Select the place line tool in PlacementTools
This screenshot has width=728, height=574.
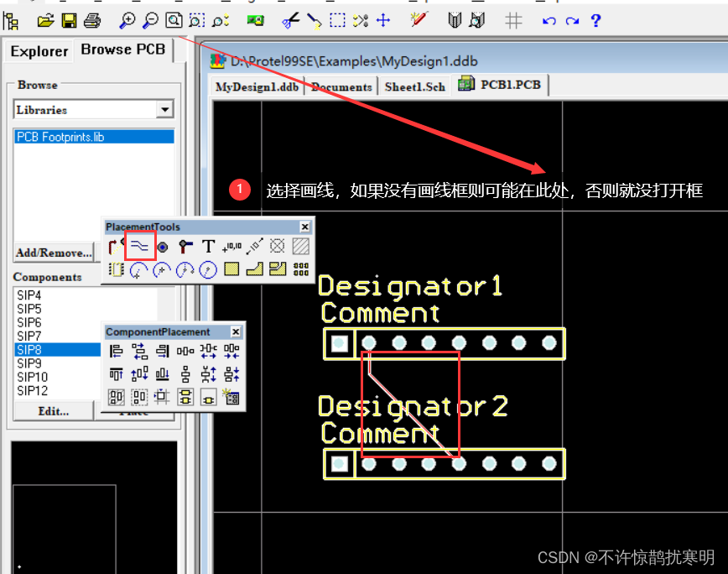(139, 246)
